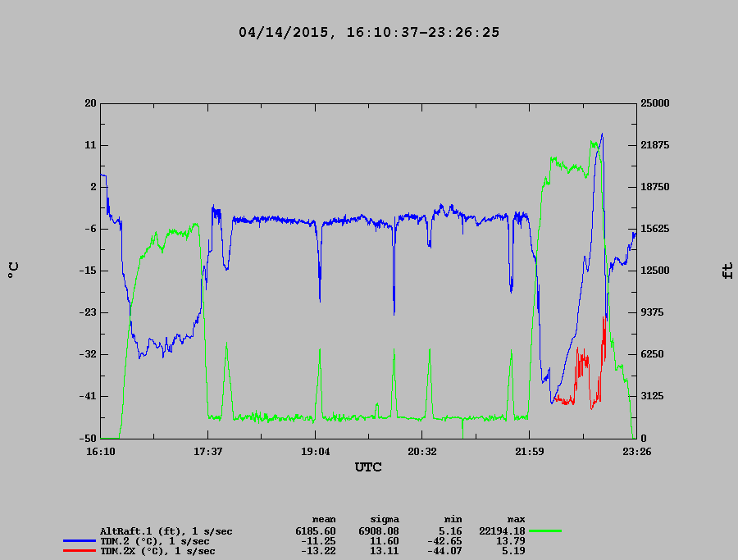
Task: Click TDM.2X sigma value 13.11
Action: point(385,551)
